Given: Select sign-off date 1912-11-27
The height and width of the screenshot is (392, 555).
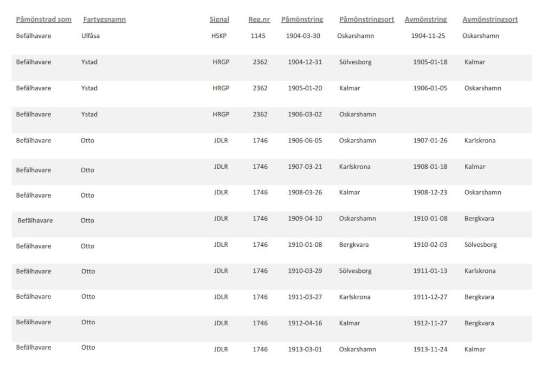Looking at the screenshot, I should coord(430,323).
